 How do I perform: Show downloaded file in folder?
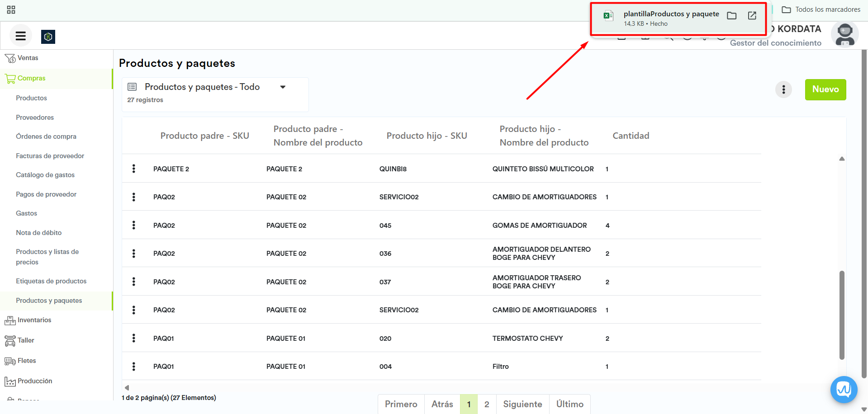click(x=731, y=16)
